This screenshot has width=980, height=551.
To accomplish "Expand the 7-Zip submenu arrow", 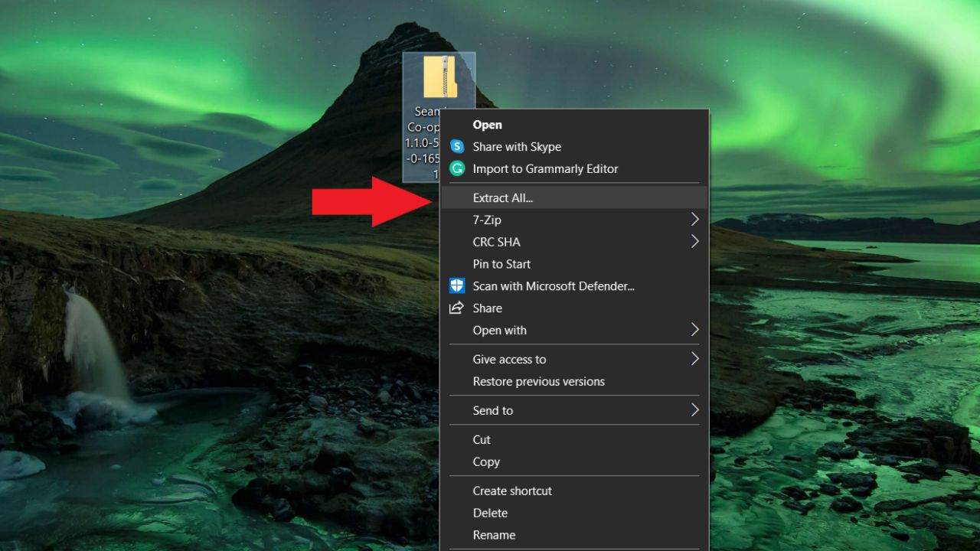I will pyautogui.click(x=694, y=220).
